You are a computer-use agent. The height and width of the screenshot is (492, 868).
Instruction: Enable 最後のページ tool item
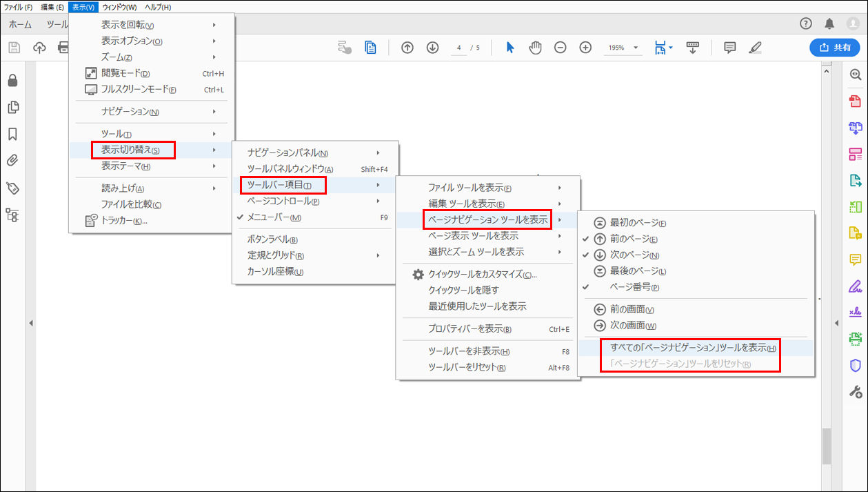[696, 271]
